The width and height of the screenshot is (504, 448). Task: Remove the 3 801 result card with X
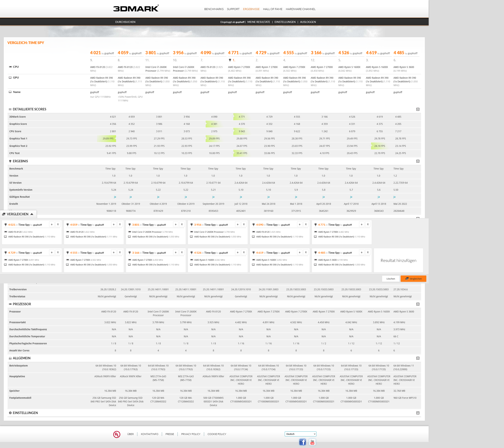tap(182, 224)
